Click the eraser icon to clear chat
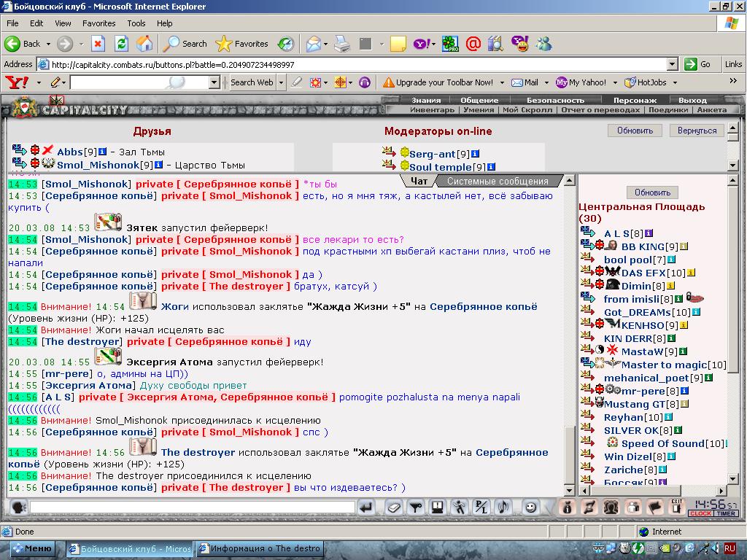The width and height of the screenshot is (747, 560). pyautogui.click(x=393, y=507)
